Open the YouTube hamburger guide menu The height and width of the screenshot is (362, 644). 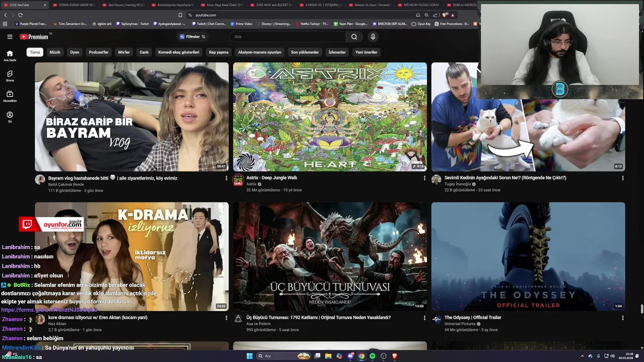click(10, 37)
